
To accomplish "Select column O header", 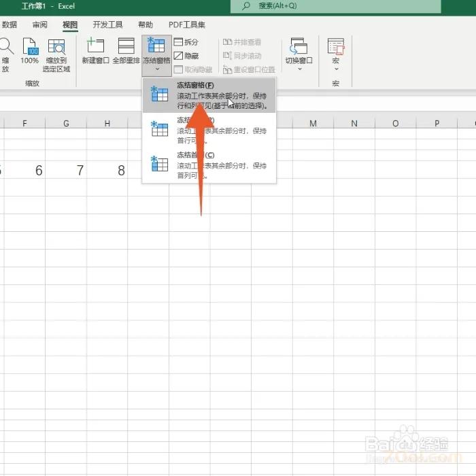I will 396,123.
